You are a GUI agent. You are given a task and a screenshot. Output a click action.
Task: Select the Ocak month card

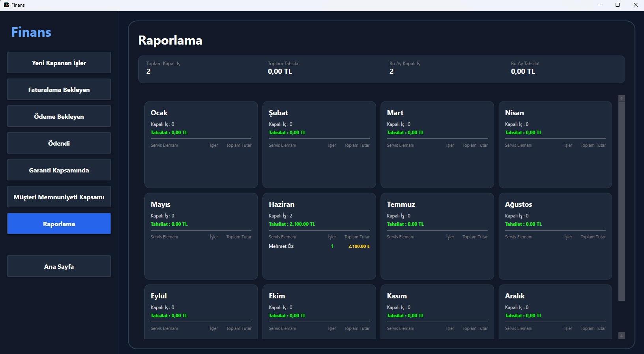click(x=201, y=145)
